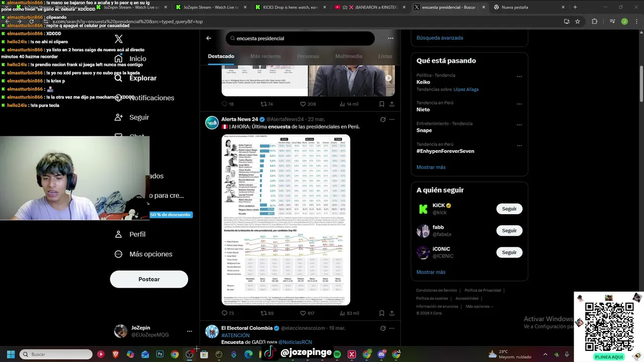View analytics showing 14 mil views
Screen dimensions: 644x362
point(349,104)
